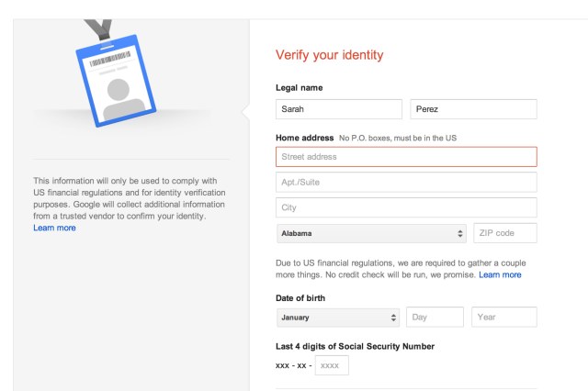Click the ZIP code field
Screen dimensions: 588x391
tap(504, 233)
